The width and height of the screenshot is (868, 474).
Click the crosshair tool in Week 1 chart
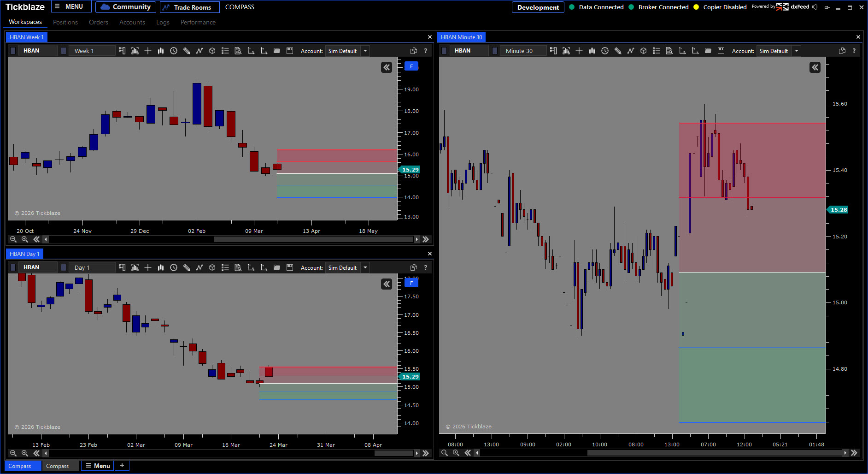(148, 51)
